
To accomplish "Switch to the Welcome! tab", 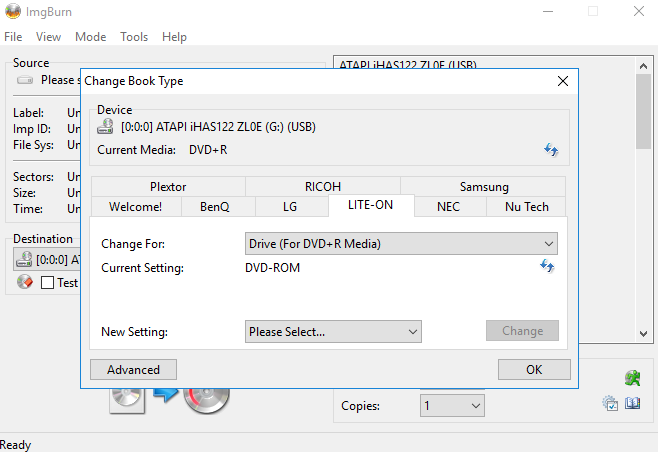I will (136, 206).
